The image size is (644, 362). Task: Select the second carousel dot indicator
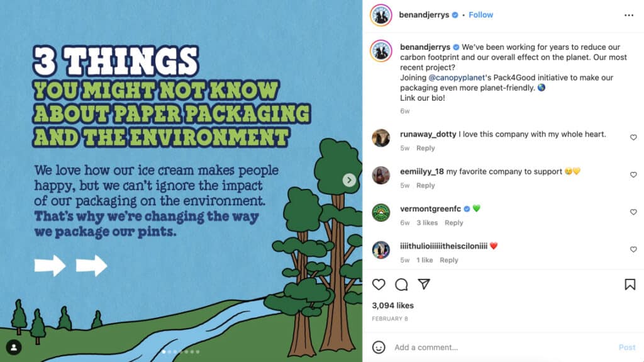(x=170, y=352)
